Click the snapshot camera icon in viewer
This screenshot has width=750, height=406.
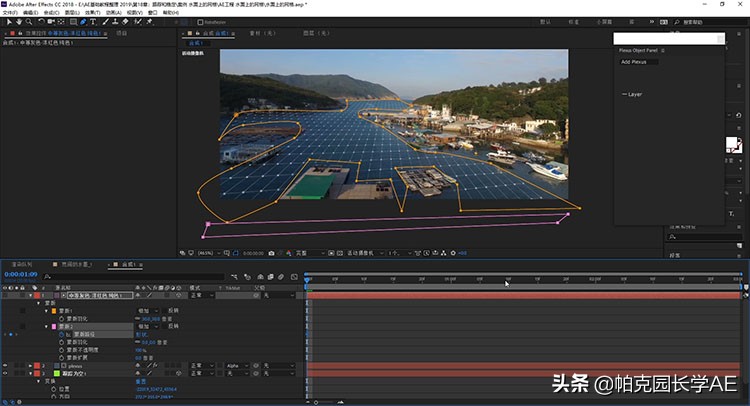click(272, 253)
